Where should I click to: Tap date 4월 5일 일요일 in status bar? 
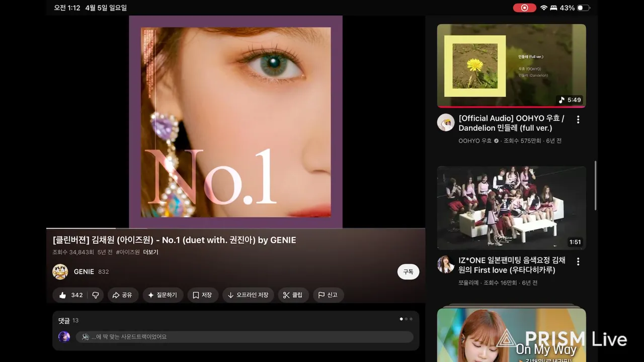tap(106, 8)
